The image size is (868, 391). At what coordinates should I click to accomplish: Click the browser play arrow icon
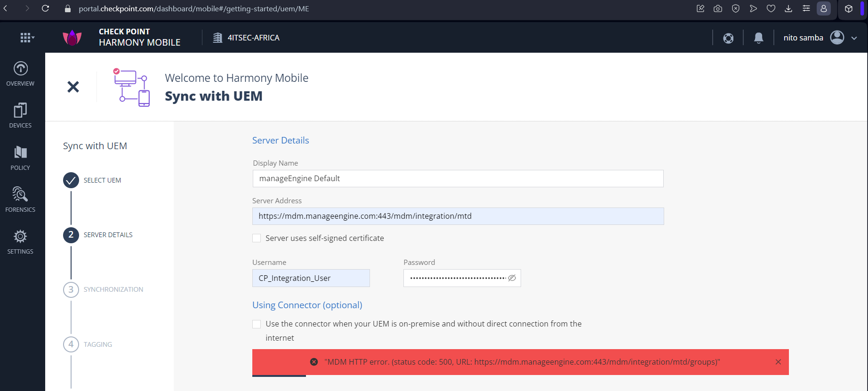(x=753, y=8)
